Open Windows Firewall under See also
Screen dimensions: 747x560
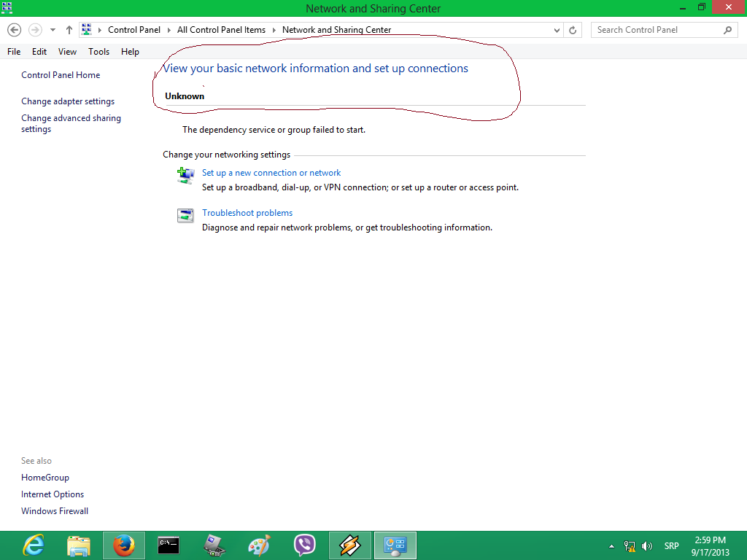tap(54, 510)
